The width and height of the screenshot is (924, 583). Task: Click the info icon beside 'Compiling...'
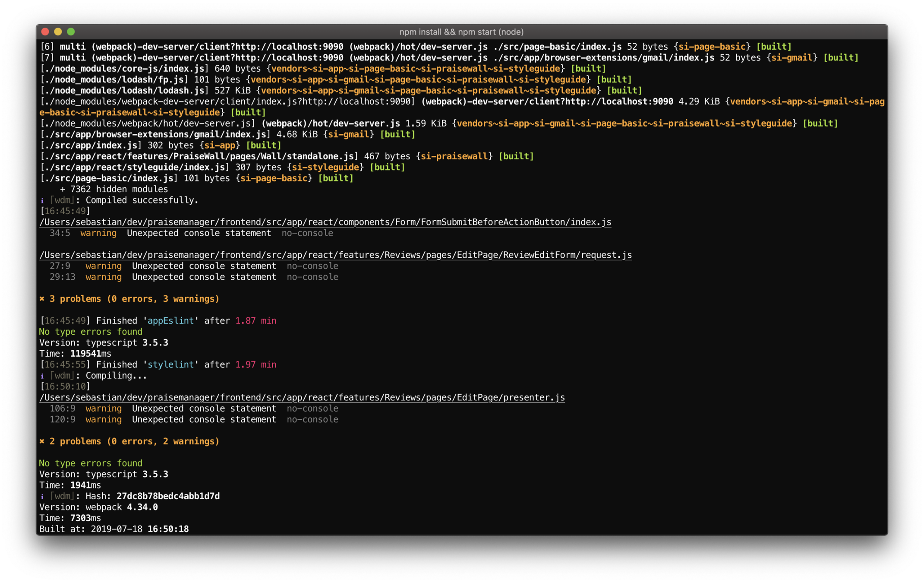pos(42,376)
